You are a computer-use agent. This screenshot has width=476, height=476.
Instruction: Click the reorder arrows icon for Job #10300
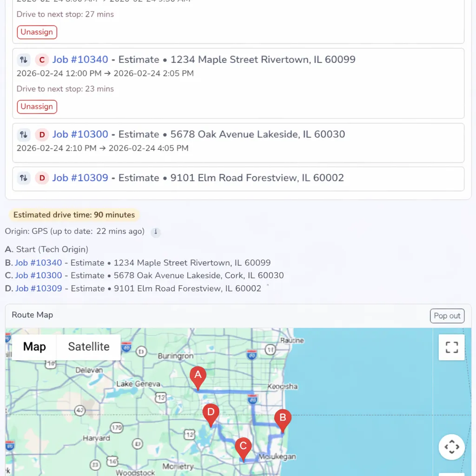click(24, 134)
